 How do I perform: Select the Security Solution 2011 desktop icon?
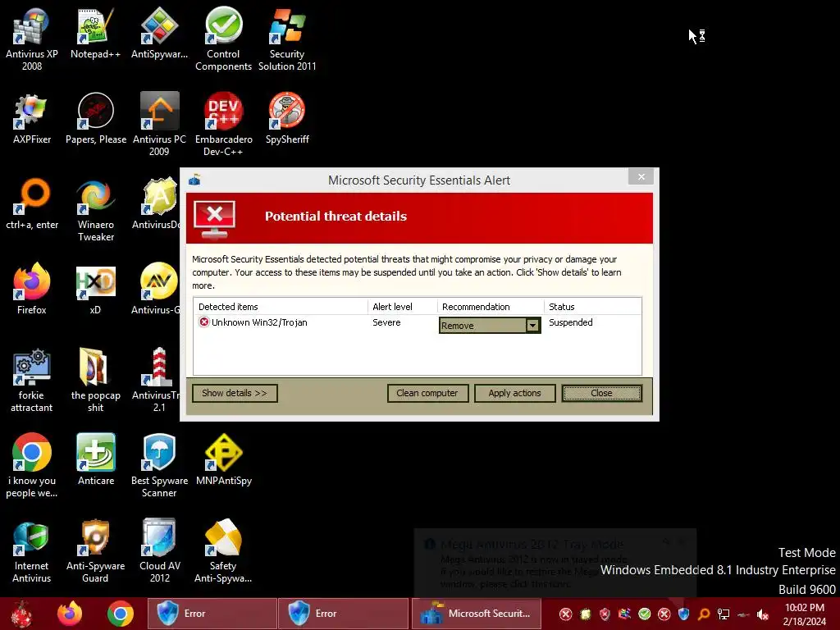click(x=287, y=39)
